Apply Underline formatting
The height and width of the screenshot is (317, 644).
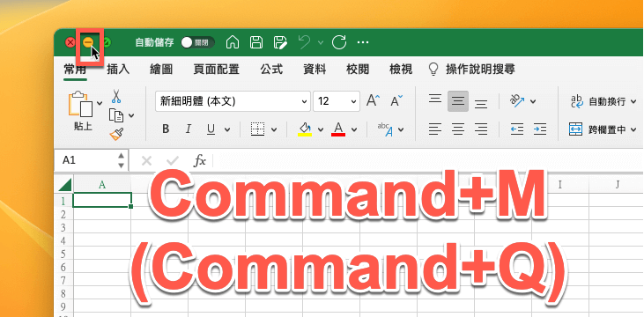(211, 129)
